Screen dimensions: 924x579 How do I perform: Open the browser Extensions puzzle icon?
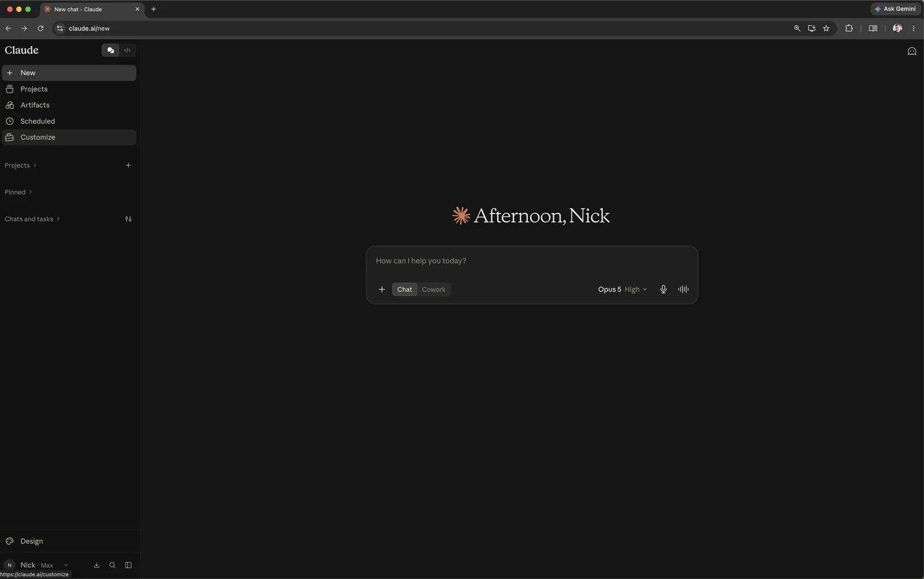coord(849,28)
